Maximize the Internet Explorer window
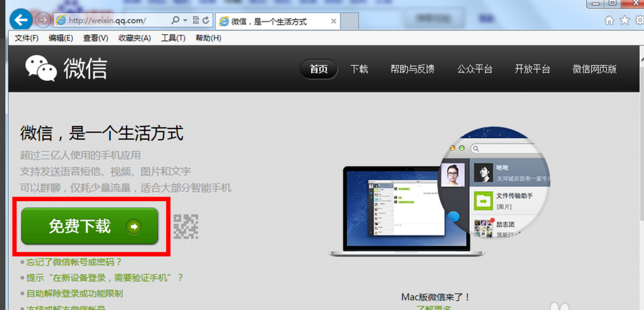Image resolution: width=644 pixels, height=310 pixels. [x=612, y=3]
